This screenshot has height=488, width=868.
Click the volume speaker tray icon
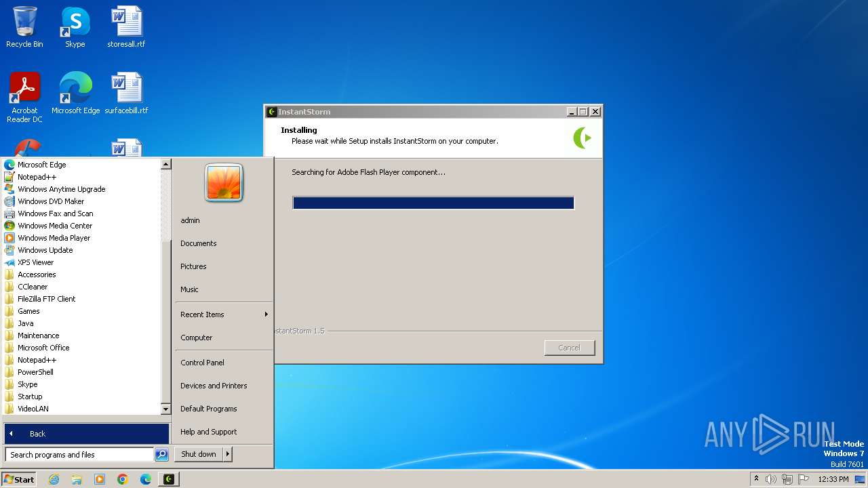point(771,479)
